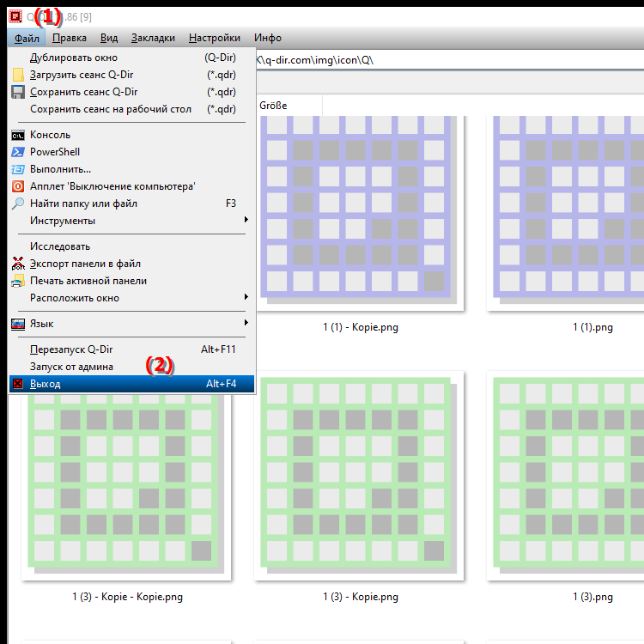Image resolution: width=644 pixels, height=644 pixels.
Task: Expand the Язык submenu arrow
Action: (246, 323)
